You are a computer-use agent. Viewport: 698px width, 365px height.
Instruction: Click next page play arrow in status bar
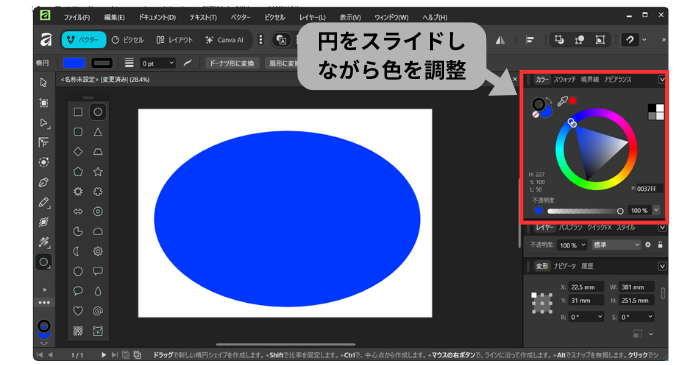pyautogui.click(x=103, y=355)
